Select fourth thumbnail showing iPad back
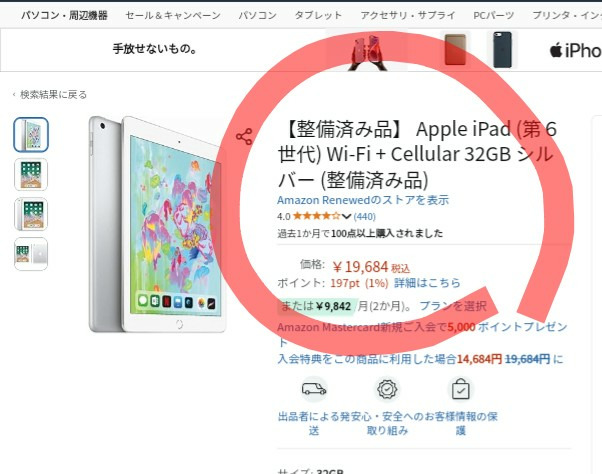The image size is (602, 474). click(31, 254)
